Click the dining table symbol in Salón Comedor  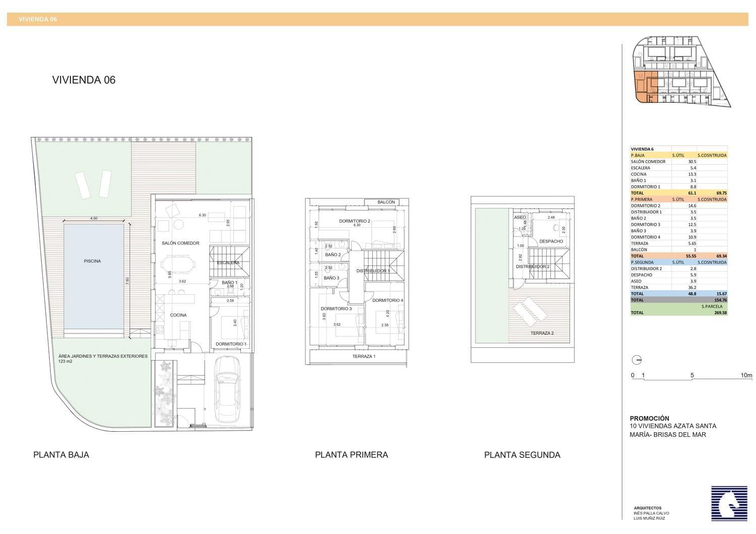[x=179, y=263]
